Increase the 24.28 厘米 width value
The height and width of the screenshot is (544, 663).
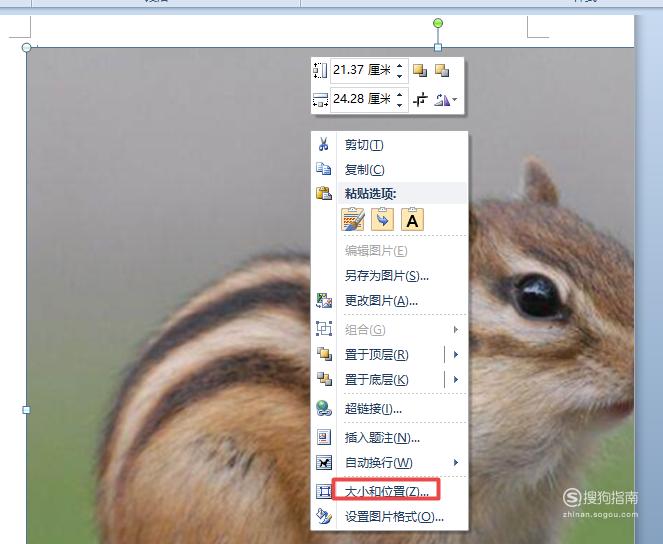click(x=400, y=95)
